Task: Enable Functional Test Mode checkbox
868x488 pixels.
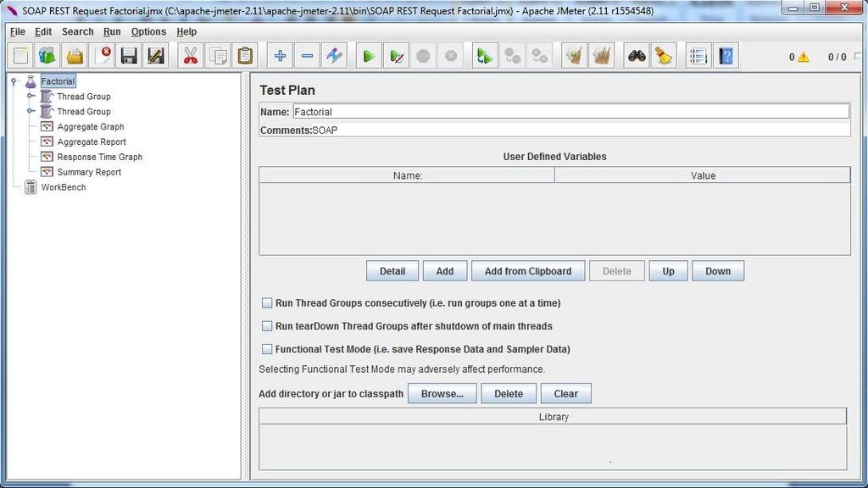Action: point(267,349)
